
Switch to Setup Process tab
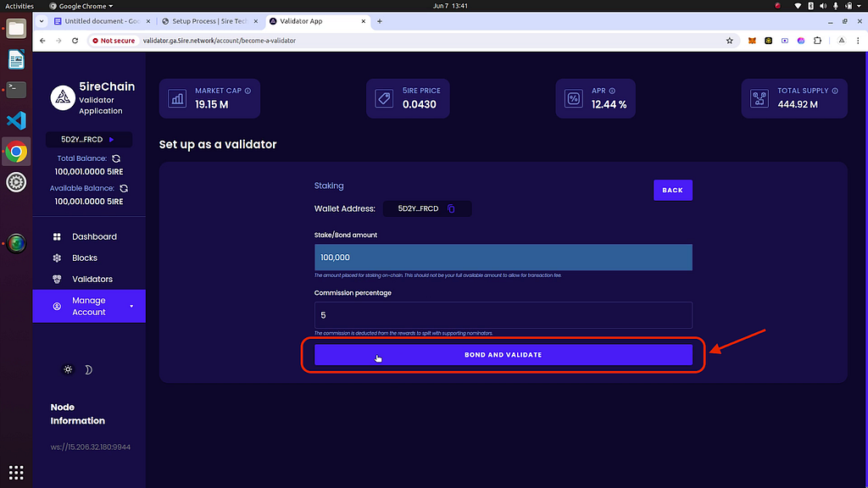(209, 21)
